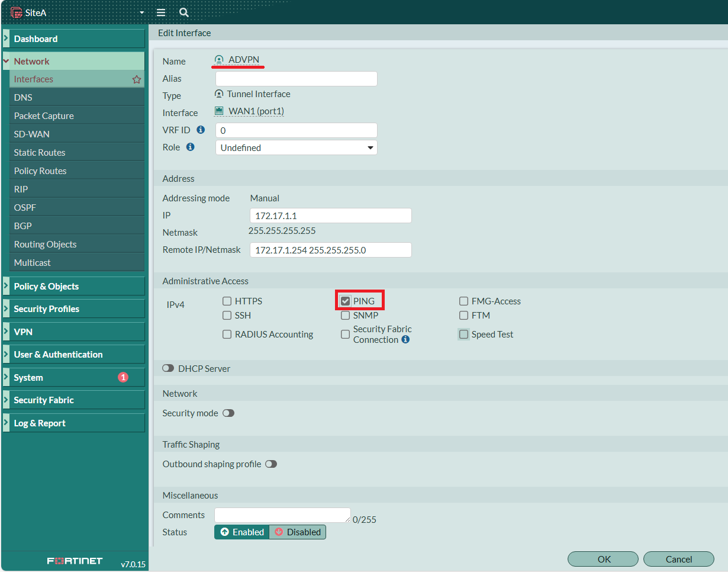Screen dimensions: 728x572
Task: Set Status to Enabled
Action: 241,532
